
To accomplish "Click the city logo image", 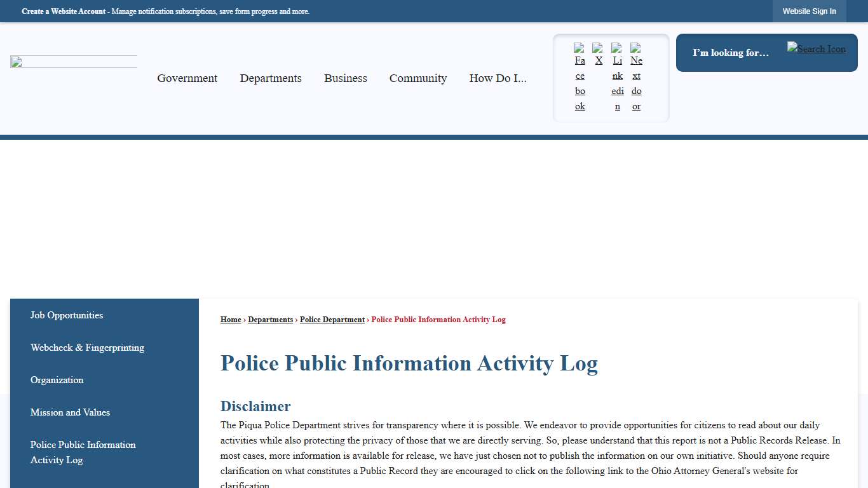I will (x=73, y=61).
